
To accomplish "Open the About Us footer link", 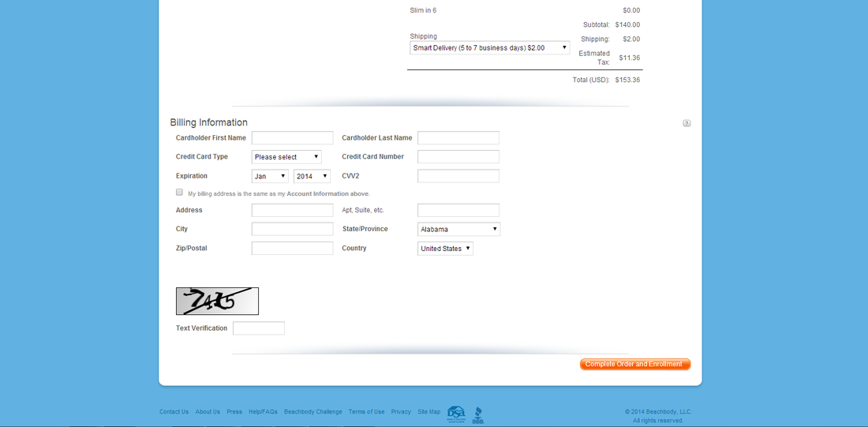I will pos(208,411).
